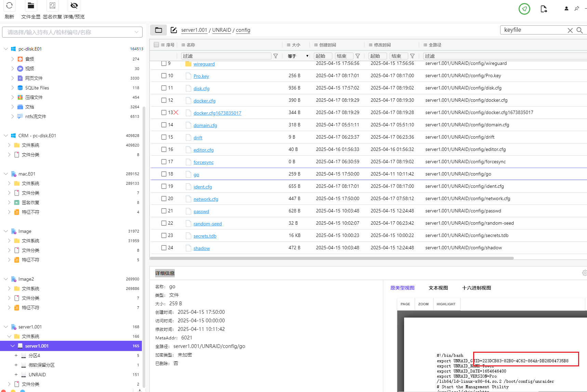The height and width of the screenshot is (392, 587).
Task: Open the size comparison 等于 dropdown
Action: click(298, 56)
